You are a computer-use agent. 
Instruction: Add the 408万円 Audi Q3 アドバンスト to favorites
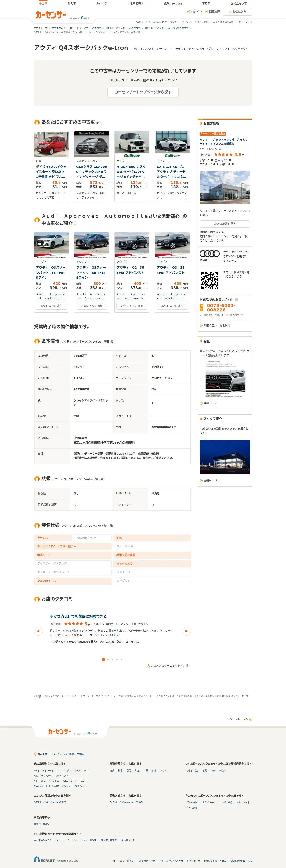[172, 306]
